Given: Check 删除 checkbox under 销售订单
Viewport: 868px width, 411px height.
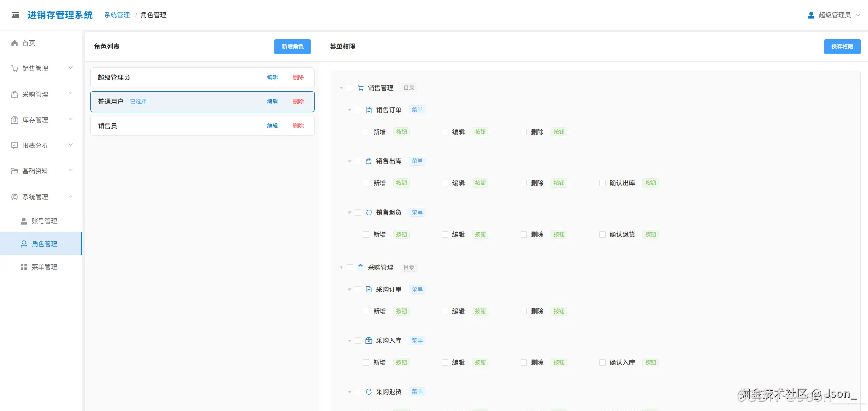Looking at the screenshot, I should 524,132.
